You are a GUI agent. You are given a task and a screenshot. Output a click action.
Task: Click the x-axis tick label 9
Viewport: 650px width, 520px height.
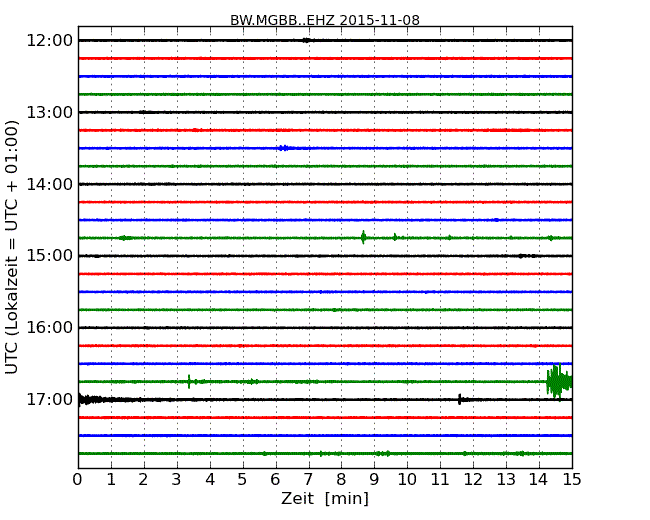click(374, 480)
